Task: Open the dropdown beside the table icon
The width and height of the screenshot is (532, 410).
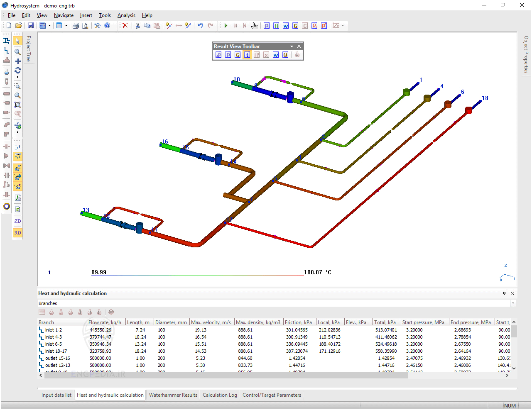Action: click(x=66, y=25)
